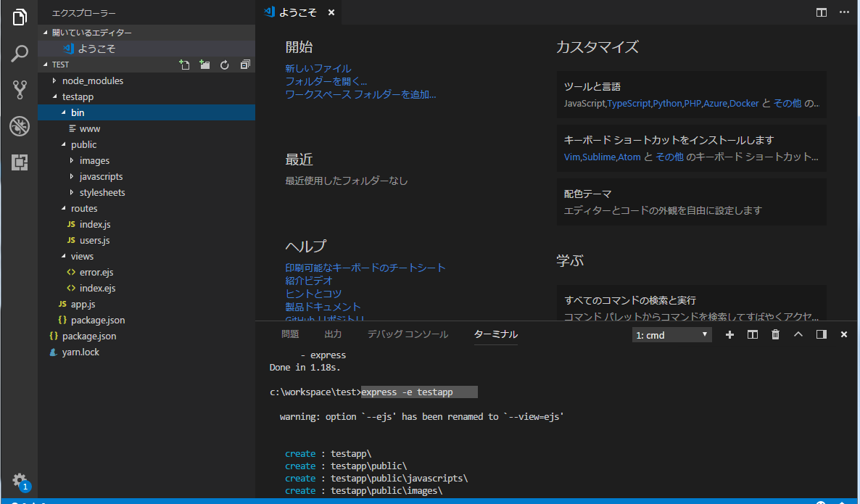Switch to the 出力 panel tab
This screenshot has height=504, width=860.
coord(333,334)
